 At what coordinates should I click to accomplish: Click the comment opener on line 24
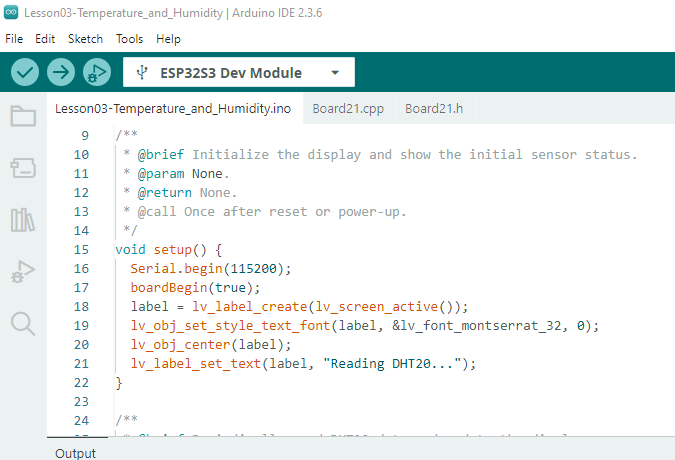(127, 419)
